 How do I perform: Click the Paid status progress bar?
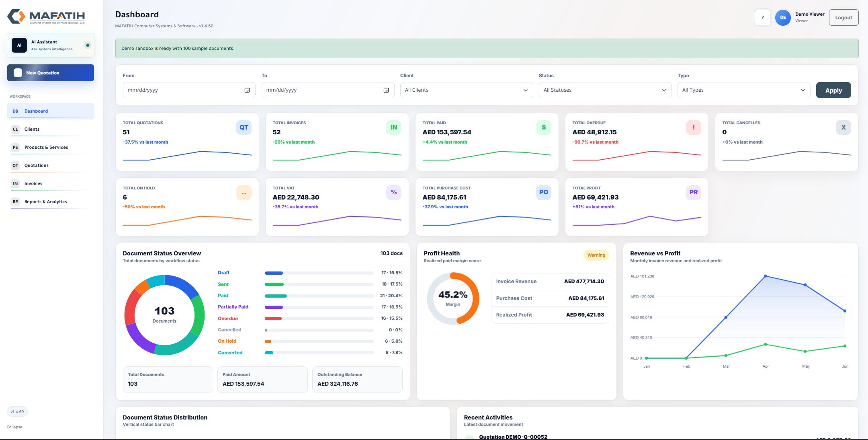319,296
